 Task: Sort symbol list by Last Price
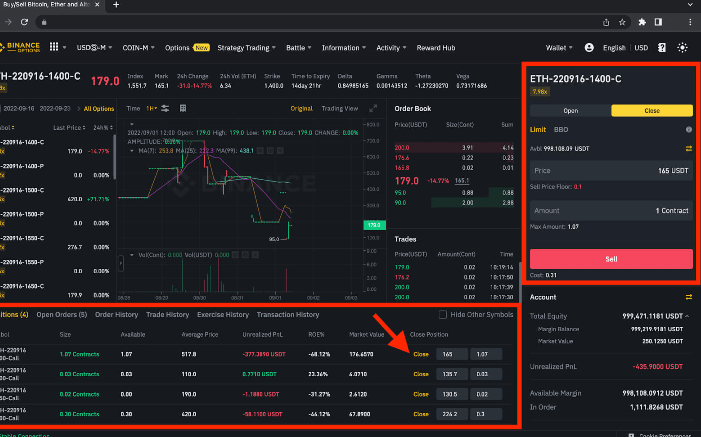tap(69, 127)
